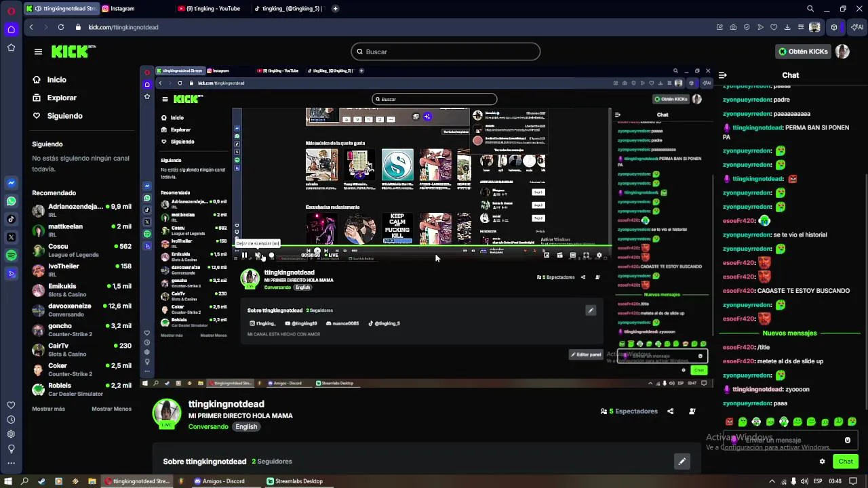Share the stream with share icon
This screenshot has height=488, width=868.
671,411
